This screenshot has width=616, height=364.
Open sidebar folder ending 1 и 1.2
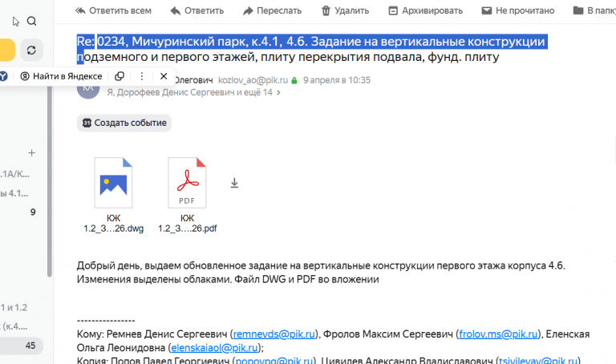point(14,307)
